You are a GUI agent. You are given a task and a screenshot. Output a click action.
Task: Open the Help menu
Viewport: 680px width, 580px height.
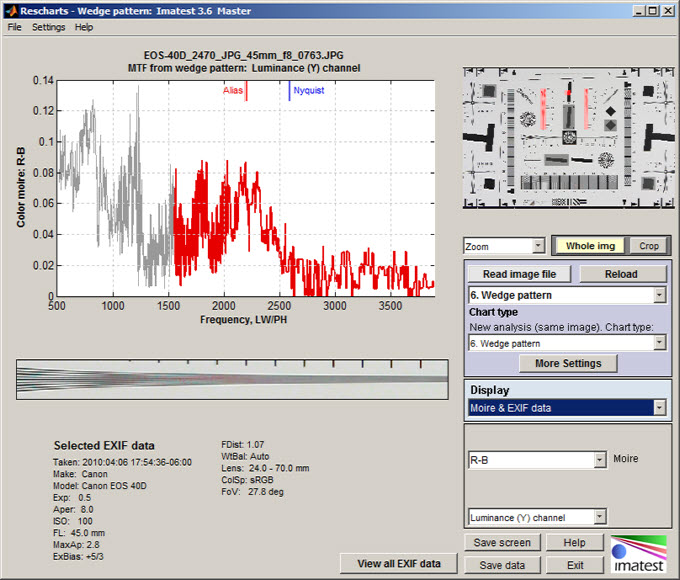click(x=84, y=27)
